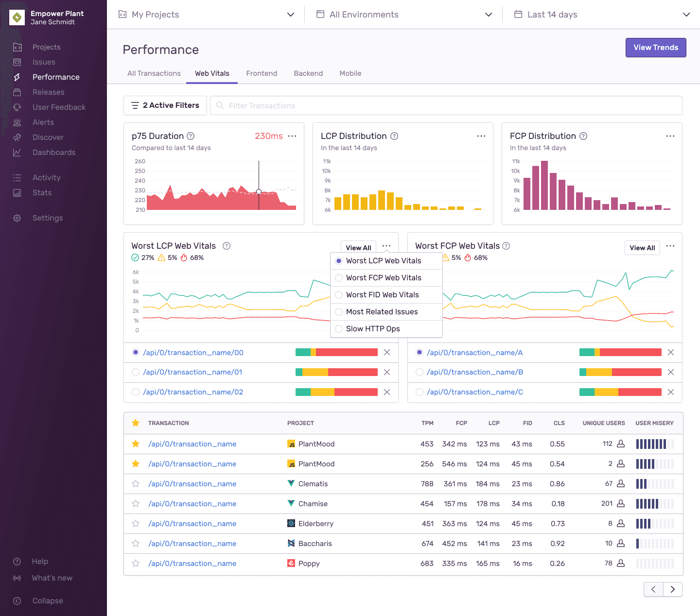Screen dimensions: 700x616
Task: Open the FCP Distribution overflow menu
Action: click(x=670, y=136)
